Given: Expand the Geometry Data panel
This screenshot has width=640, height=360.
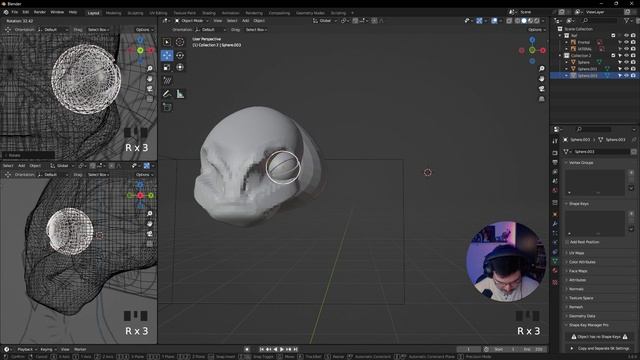Looking at the screenshot, I should 582,316.
